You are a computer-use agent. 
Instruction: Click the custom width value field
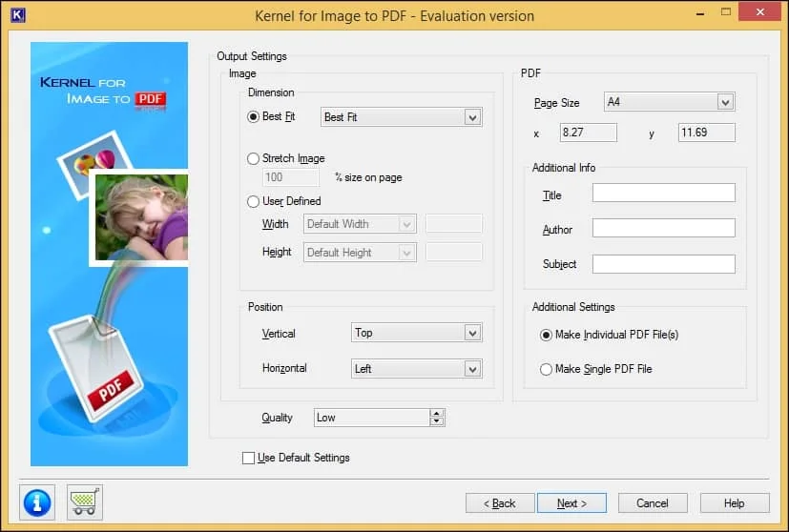coord(454,224)
